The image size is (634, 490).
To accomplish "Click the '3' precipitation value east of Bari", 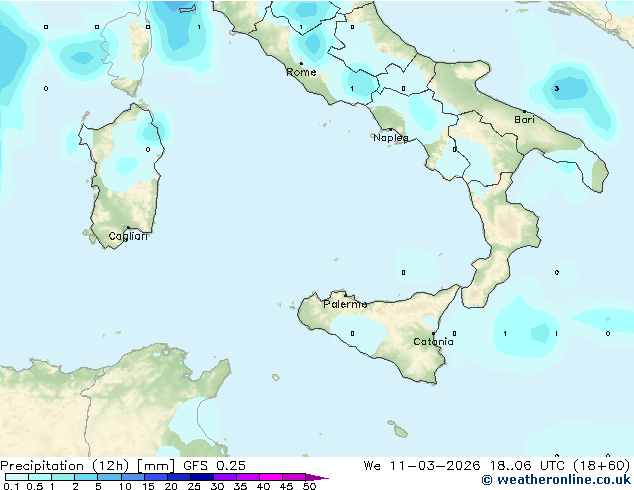I will point(557,89).
